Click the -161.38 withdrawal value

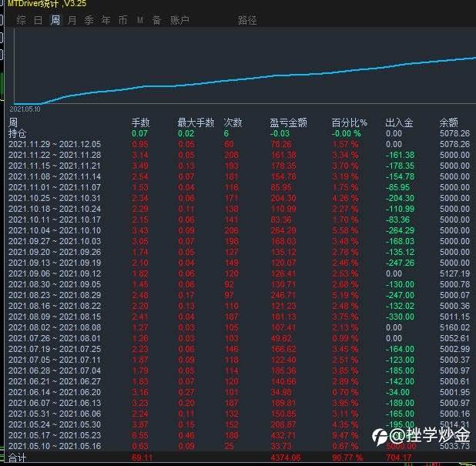coord(400,155)
